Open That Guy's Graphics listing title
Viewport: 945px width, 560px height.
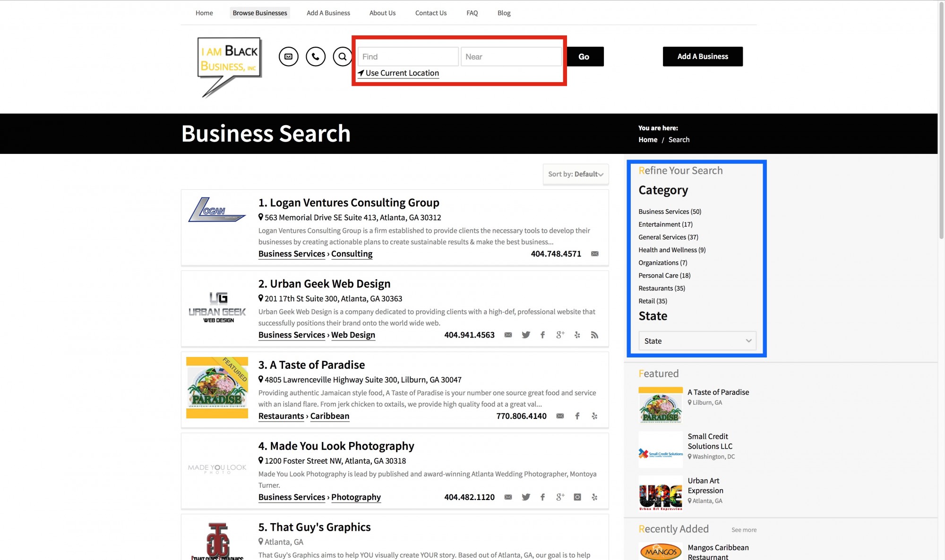[x=314, y=527]
